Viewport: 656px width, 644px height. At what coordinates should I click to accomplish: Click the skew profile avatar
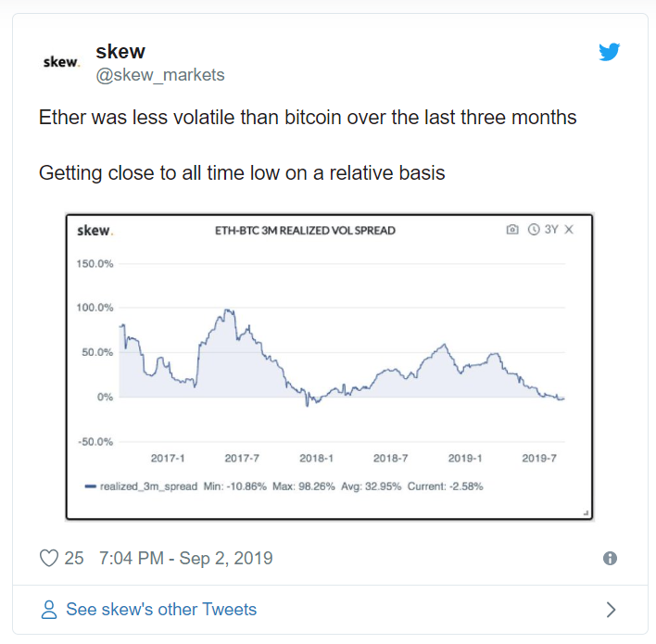[60, 62]
